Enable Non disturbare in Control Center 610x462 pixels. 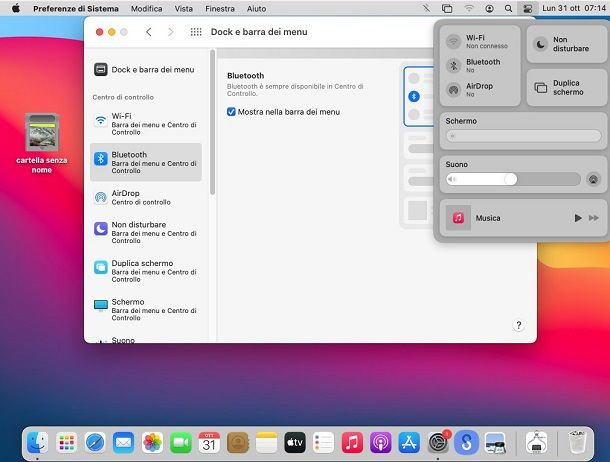[x=540, y=44]
